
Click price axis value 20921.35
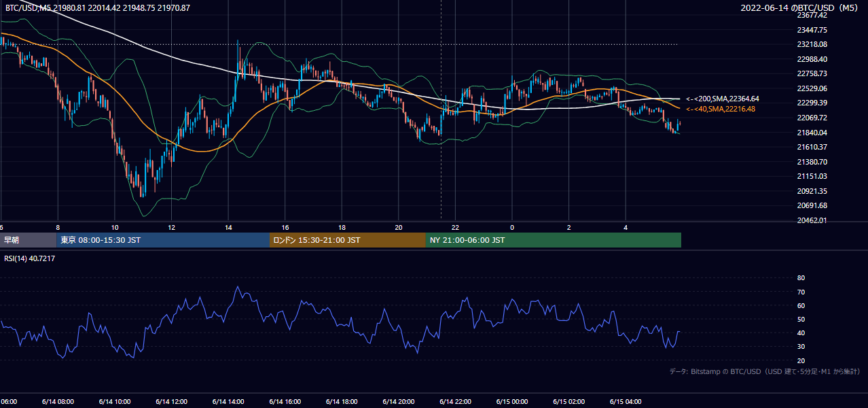click(x=812, y=191)
